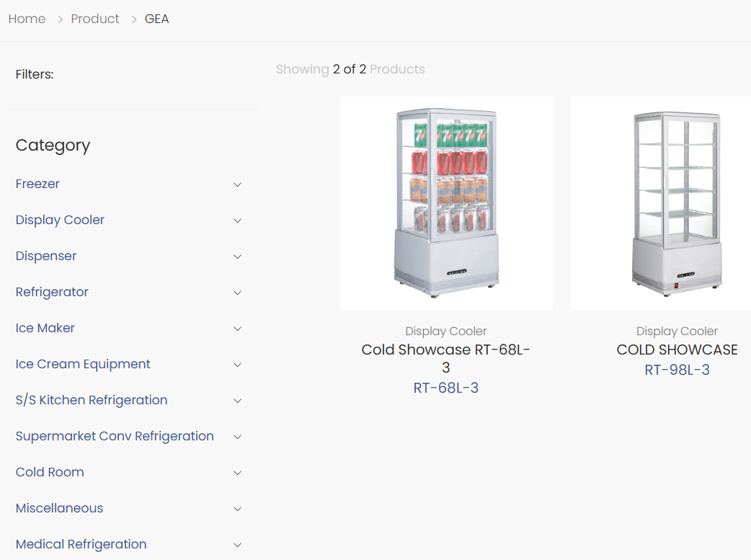Expand the Display Cooler chevron arrow
This screenshot has width=751, height=560.
[x=237, y=221]
